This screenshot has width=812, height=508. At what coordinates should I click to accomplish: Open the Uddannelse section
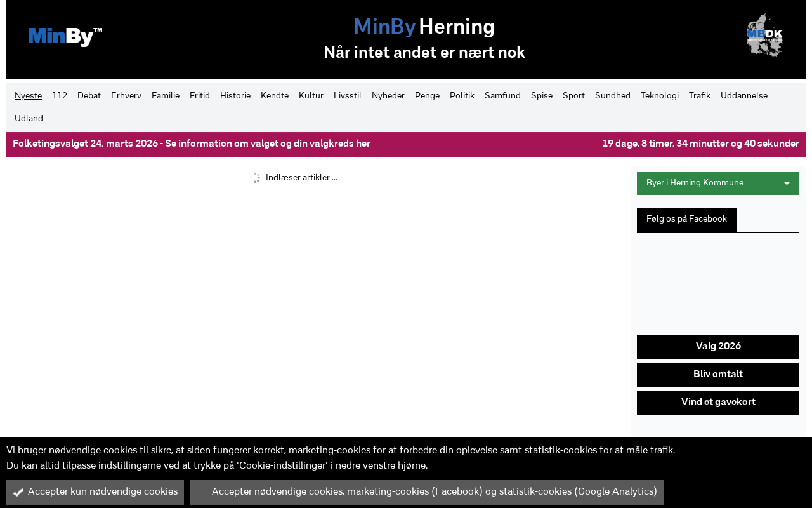[744, 96]
